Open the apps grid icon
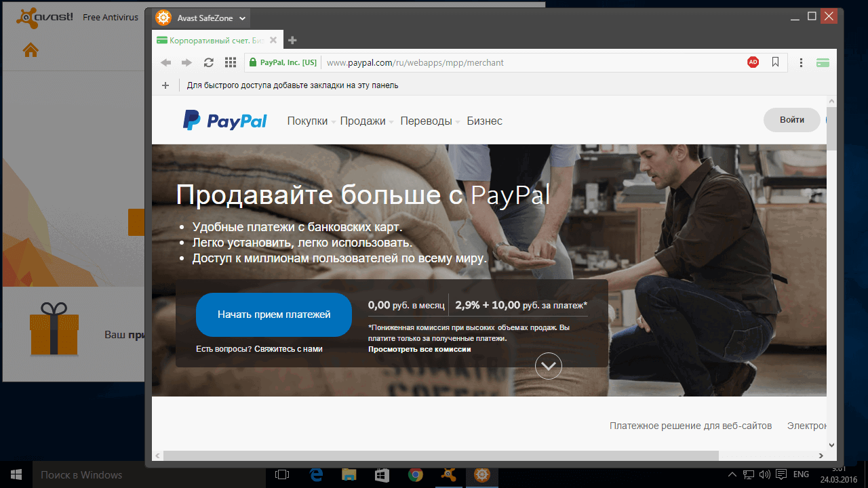 tap(230, 62)
